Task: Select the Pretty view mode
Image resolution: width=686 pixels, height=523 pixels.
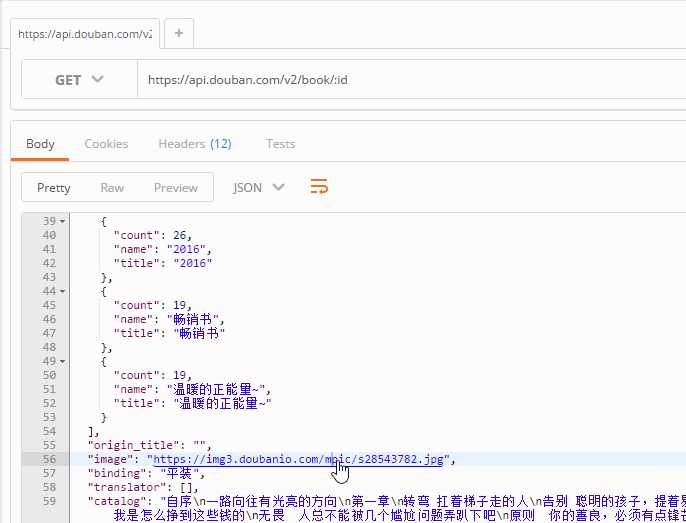Action: tap(54, 187)
